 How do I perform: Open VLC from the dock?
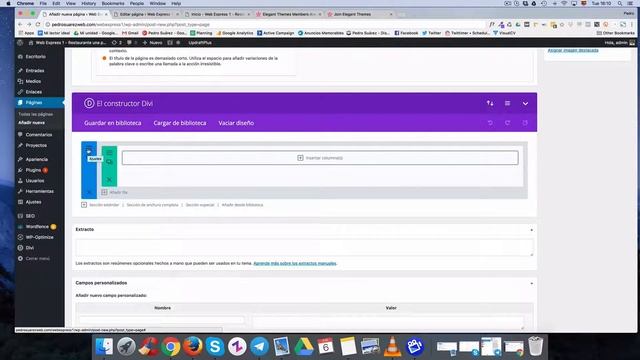point(392,347)
